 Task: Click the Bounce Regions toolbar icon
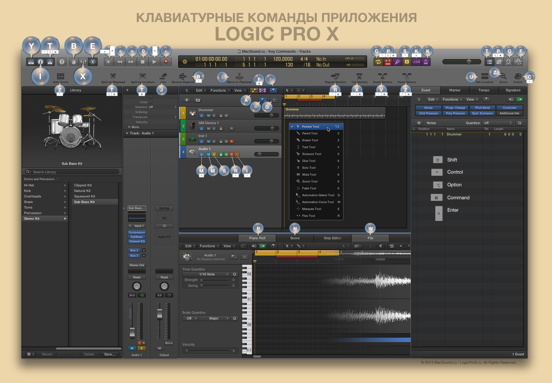pos(182,76)
